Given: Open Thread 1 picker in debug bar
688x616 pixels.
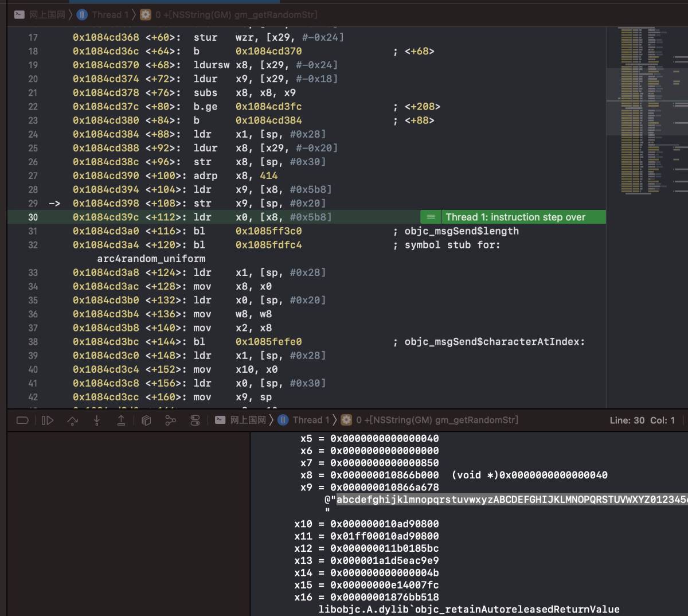Looking at the screenshot, I should pos(311,420).
